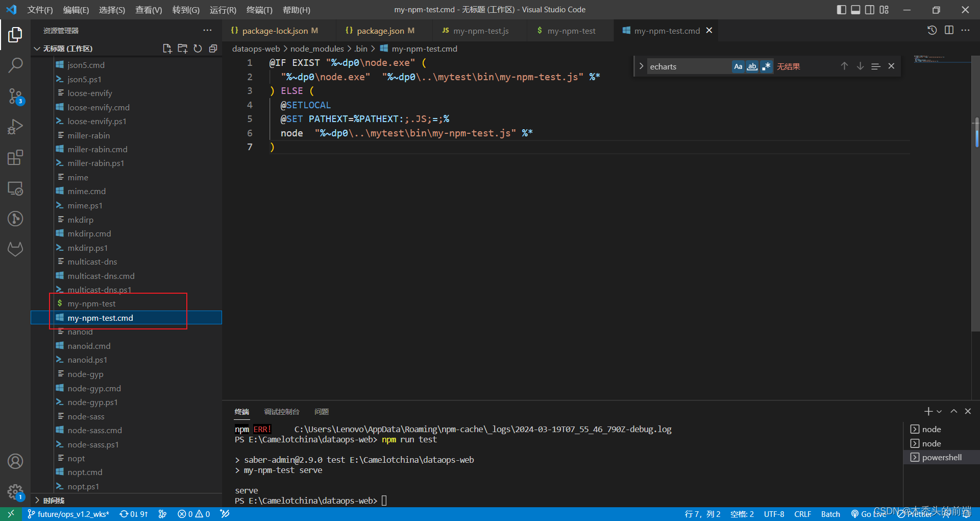Toggle whole word matching in search
Viewport: 980px width, 521px height.
pos(752,66)
